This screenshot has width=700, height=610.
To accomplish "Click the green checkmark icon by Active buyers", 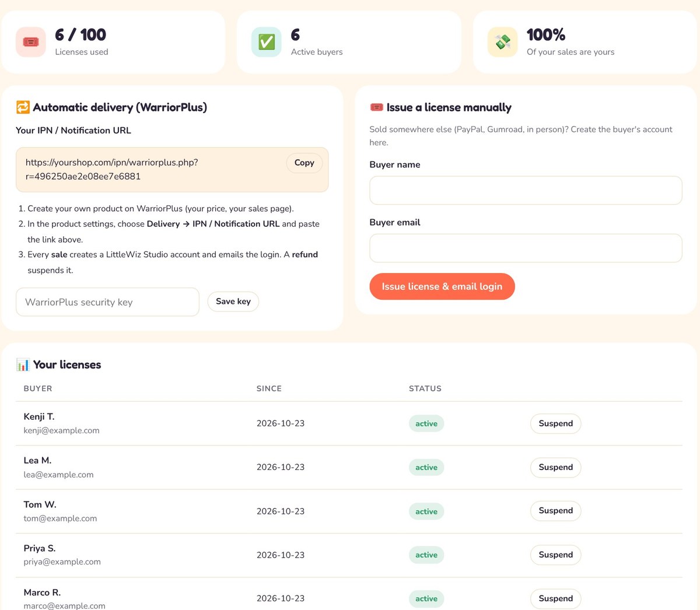I will tap(267, 42).
